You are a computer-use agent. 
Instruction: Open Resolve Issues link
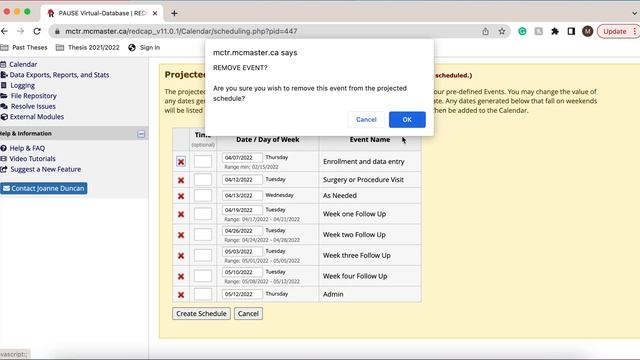pyautogui.click(x=33, y=106)
